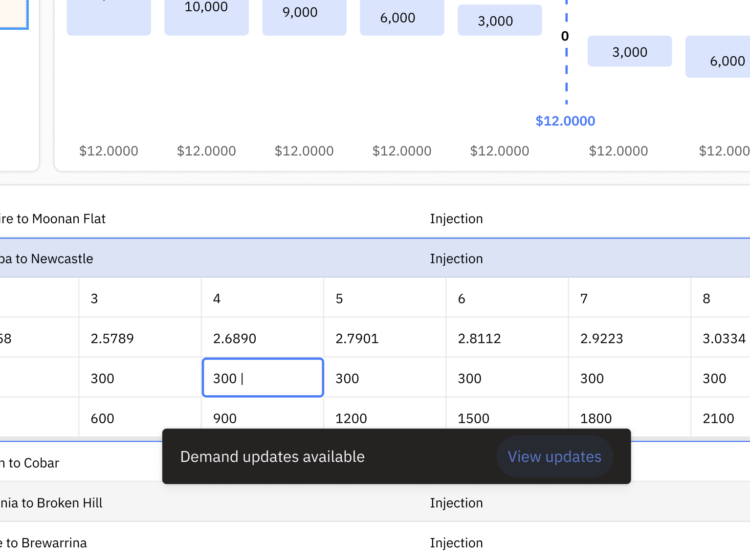The height and width of the screenshot is (560, 750).
Task: Click the 1800 cell in column 7
Action: click(x=629, y=418)
